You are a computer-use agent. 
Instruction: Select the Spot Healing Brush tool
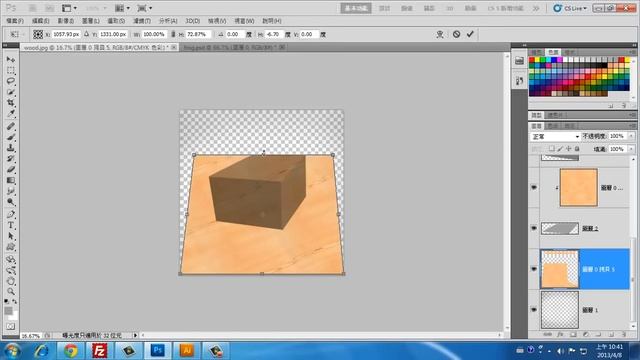tap(11, 127)
